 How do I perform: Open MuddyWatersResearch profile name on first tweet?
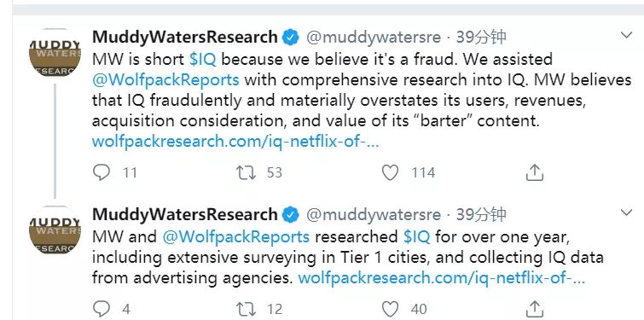[x=185, y=38]
